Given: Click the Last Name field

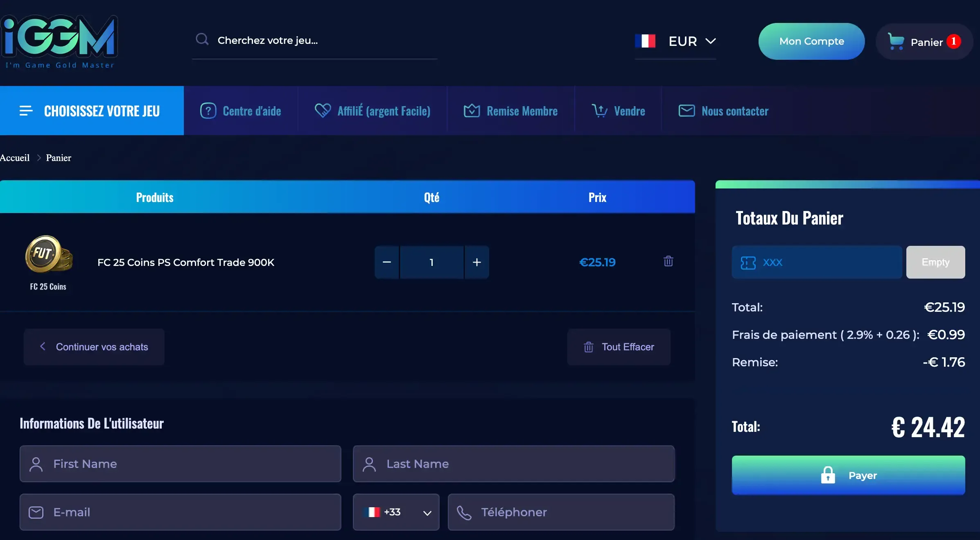Looking at the screenshot, I should click(x=514, y=464).
